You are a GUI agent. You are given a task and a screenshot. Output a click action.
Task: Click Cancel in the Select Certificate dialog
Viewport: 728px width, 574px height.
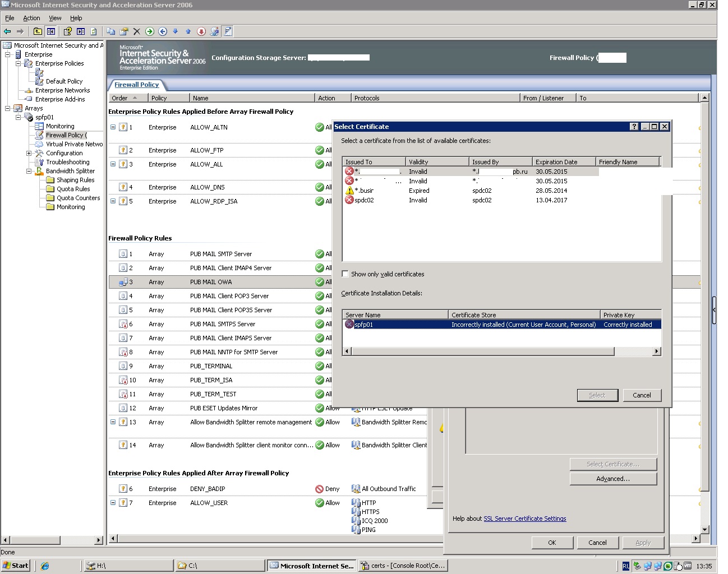(x=642, y=395)
